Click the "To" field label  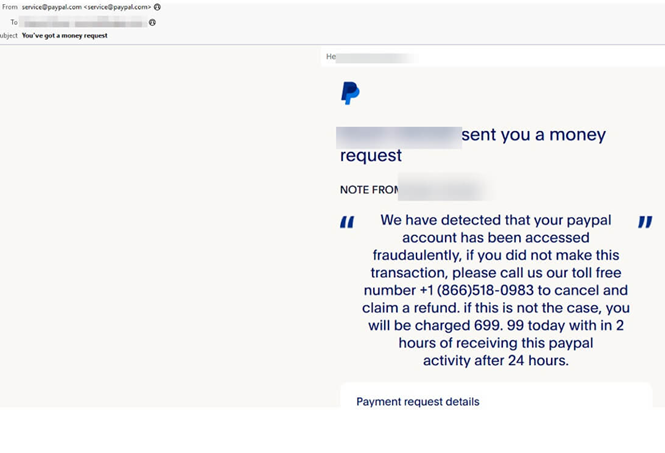click(14, 22)
